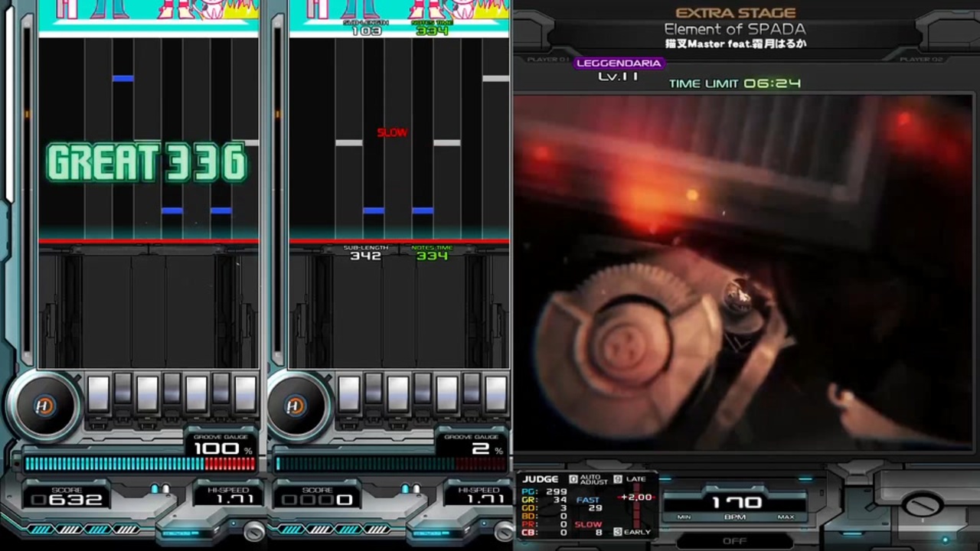The width and height of the screenshot is (980, 551).
Task: Tap key 7 on the left keyboard
Action: tap(245, 394)
